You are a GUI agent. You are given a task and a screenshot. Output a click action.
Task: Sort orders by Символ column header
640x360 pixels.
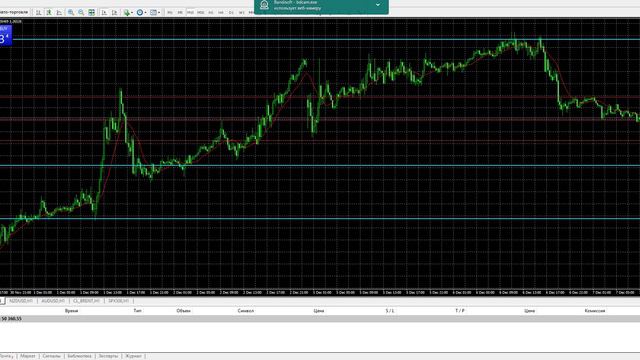pyautogui.click(x=246, y=311)
